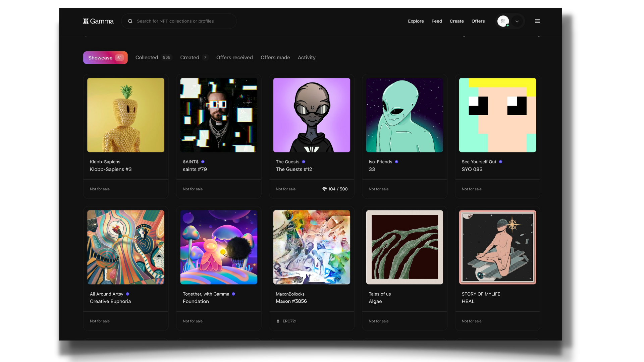Click Not for sale under HEAL
Screen dimensions: 644x362
coord(471,321)
